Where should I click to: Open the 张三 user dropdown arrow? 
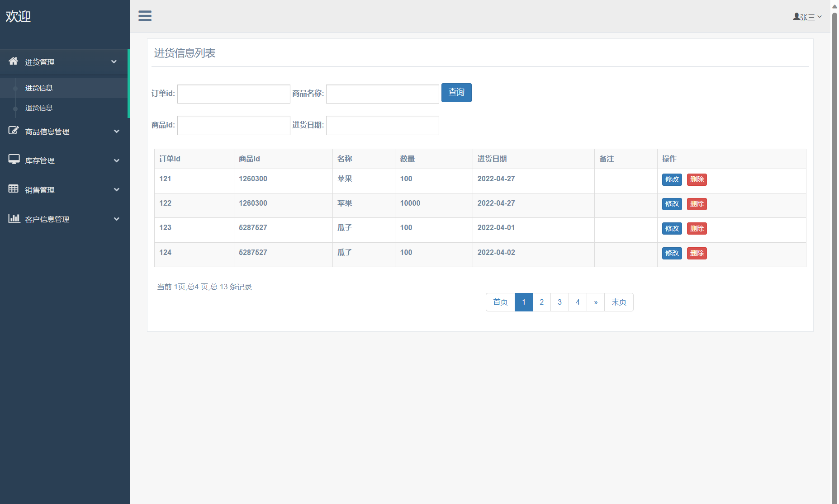tap(820, 17)
